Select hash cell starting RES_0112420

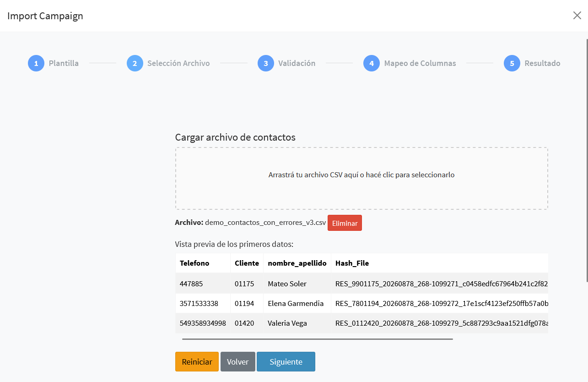click(439, 323)
